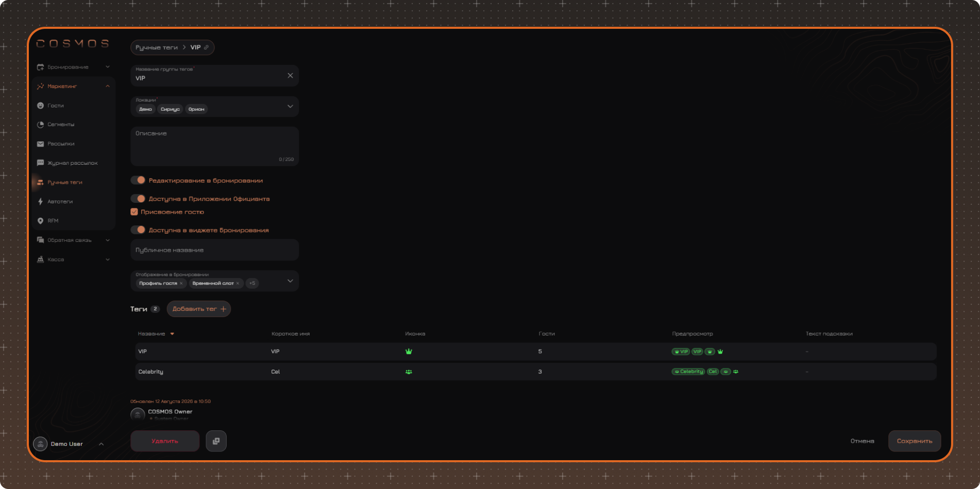The height and width of the screenshot is (489, 980).
Task: Click the Маркетинг sparkle icon in sidebar
Action: pyautogui.click(x=40, y=86)
